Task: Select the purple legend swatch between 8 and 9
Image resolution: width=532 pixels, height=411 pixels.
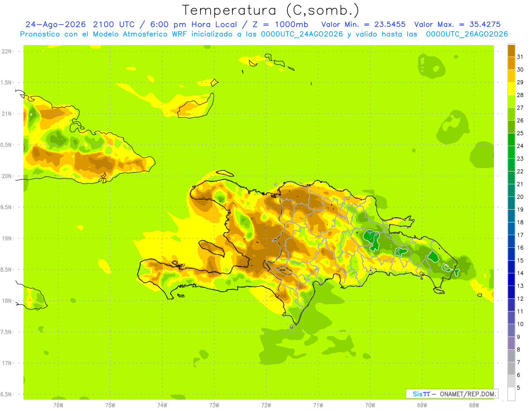Action: point(511,343)
